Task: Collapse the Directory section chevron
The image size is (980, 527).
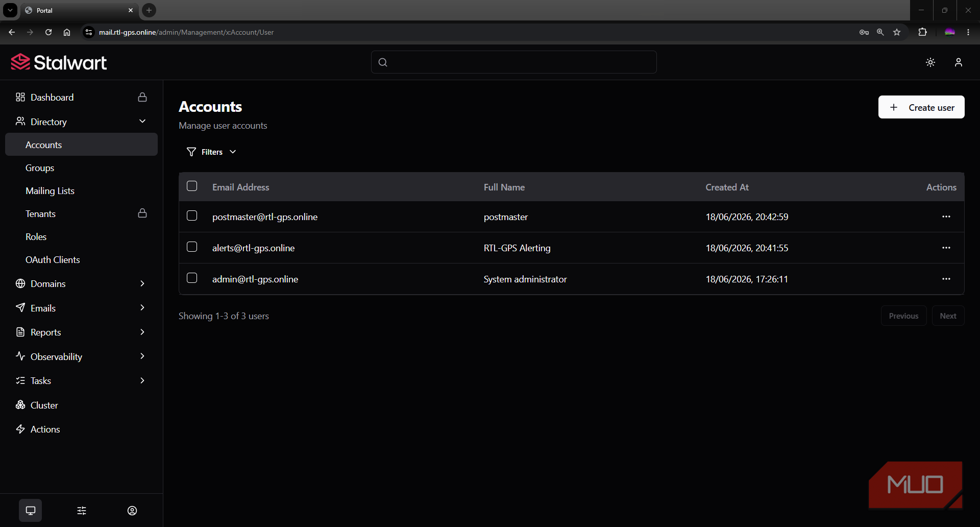Action: coord(142,121)
